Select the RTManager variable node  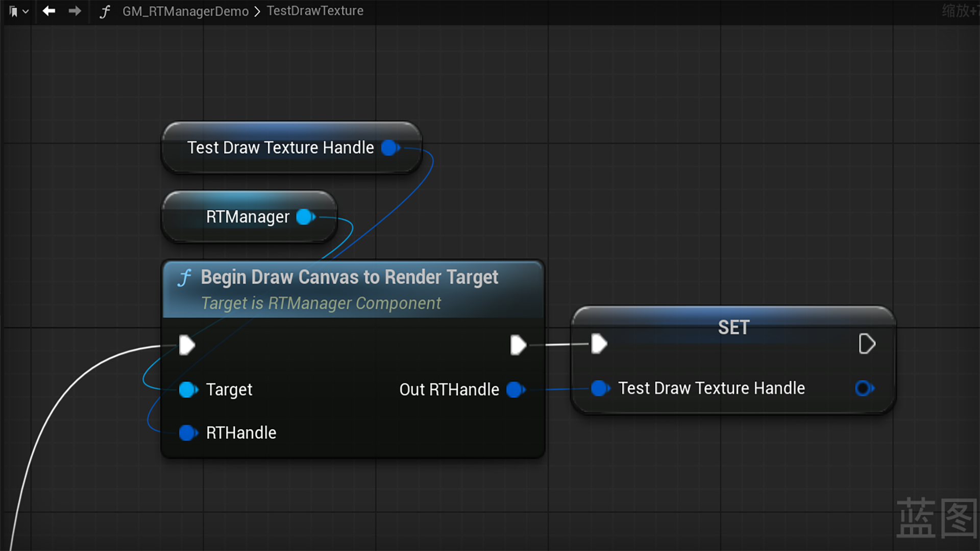[x=249, y=217]
